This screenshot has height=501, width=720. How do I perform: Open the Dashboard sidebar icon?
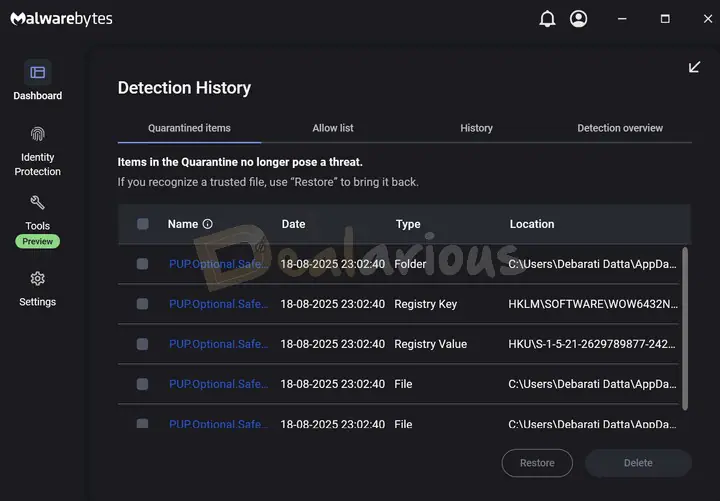click(x=38, y=72)
